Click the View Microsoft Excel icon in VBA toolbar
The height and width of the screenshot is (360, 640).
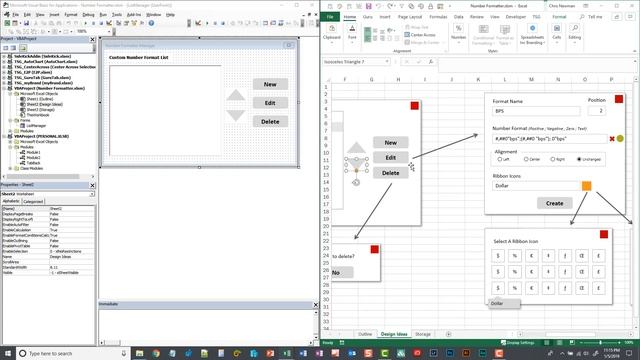pos(7,23)
